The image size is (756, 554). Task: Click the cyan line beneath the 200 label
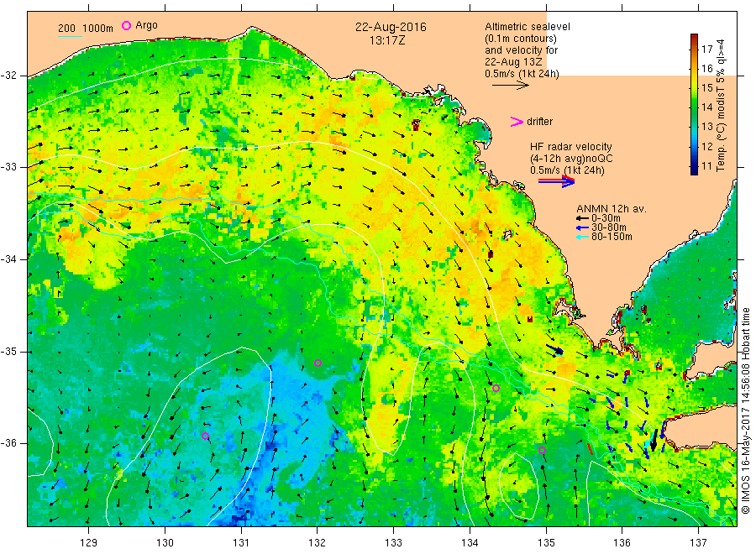coord(70,36)
